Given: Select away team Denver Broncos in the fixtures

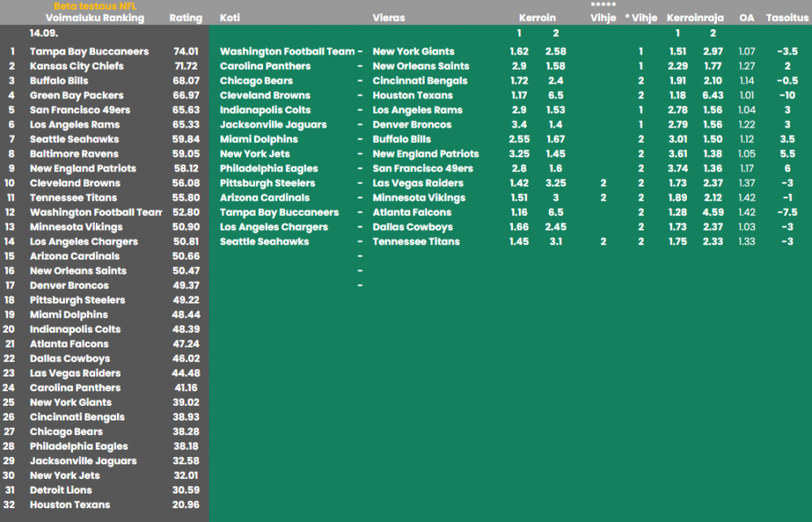Looking at the screenshot, I should click(x=412, y=125).
